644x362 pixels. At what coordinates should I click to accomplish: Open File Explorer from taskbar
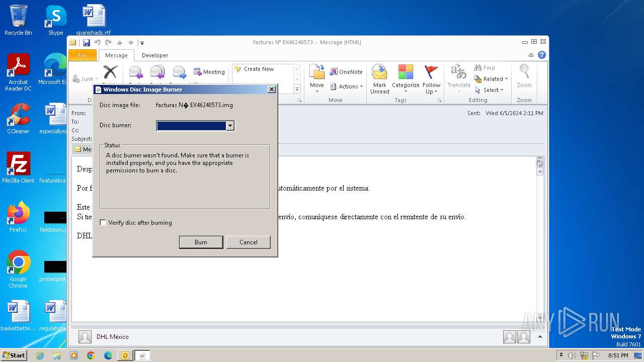(x=57, y=355)
